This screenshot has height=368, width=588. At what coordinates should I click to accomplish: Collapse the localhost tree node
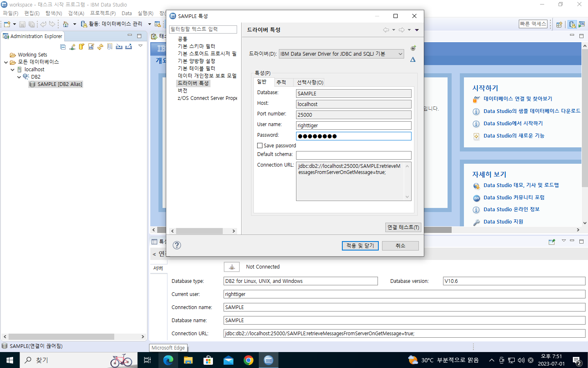click(13, 70)
